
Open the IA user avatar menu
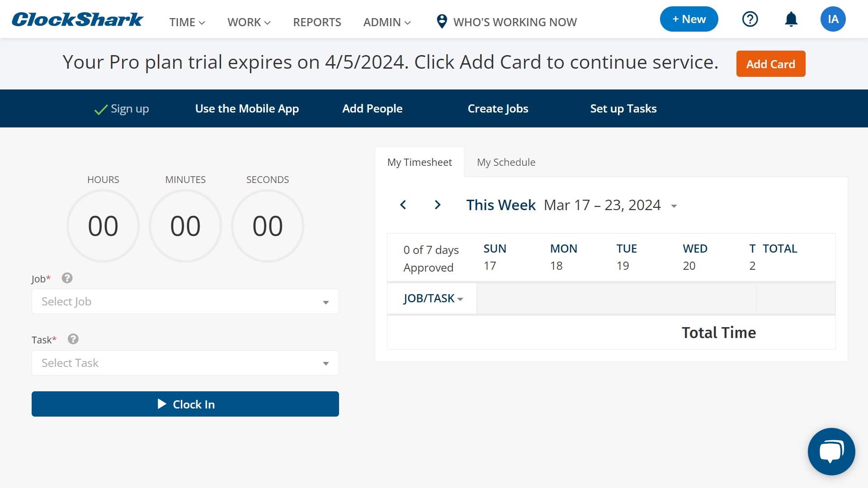(x=833, y=19)
